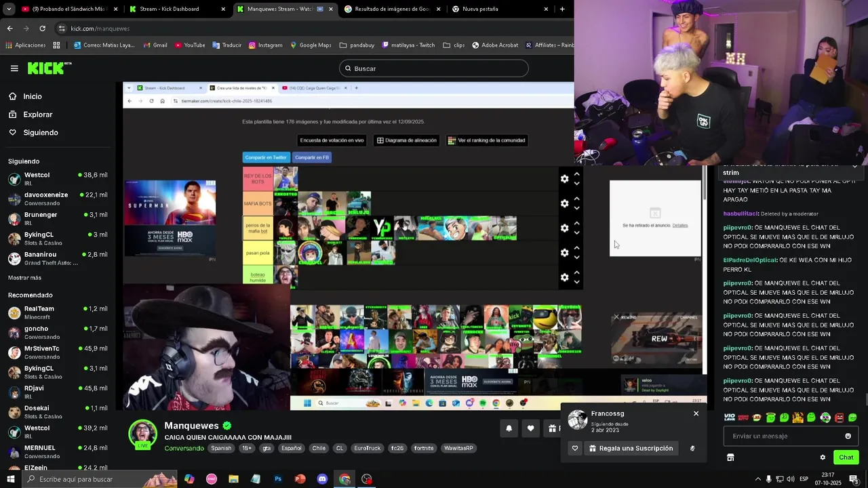Click Manquewes streamer avatar
The height and width of the screenshot is (488, 868).
pos(143,434)
